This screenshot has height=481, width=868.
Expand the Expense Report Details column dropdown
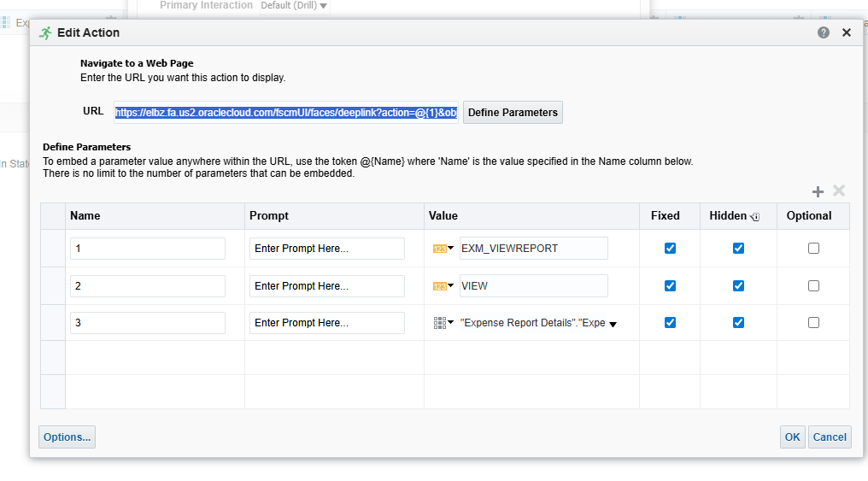click(613, 324)
